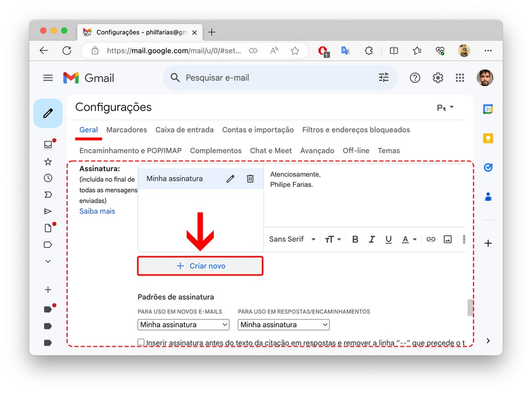Insert image in signature editor
Image resolution: width=532 pixels, height=394 pixels.
(447, 239)
